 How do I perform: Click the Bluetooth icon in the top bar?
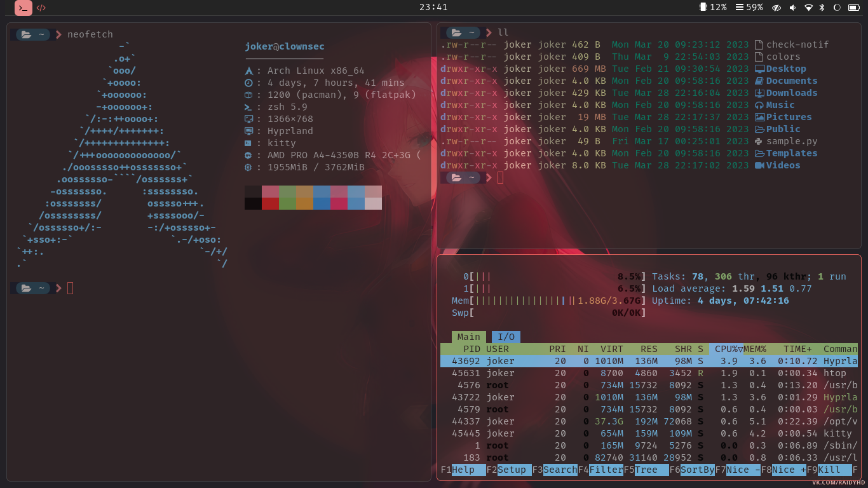(822, 8)
